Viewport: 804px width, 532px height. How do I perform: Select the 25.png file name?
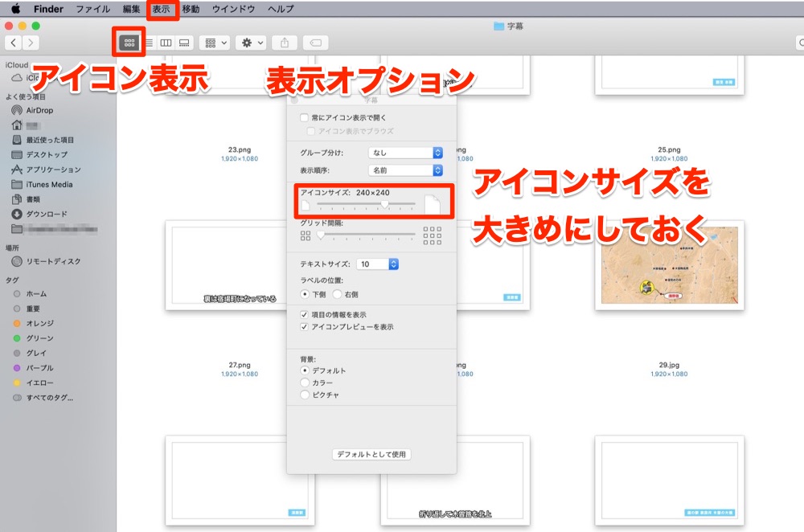pyautogui.click(x=669, y=149)
